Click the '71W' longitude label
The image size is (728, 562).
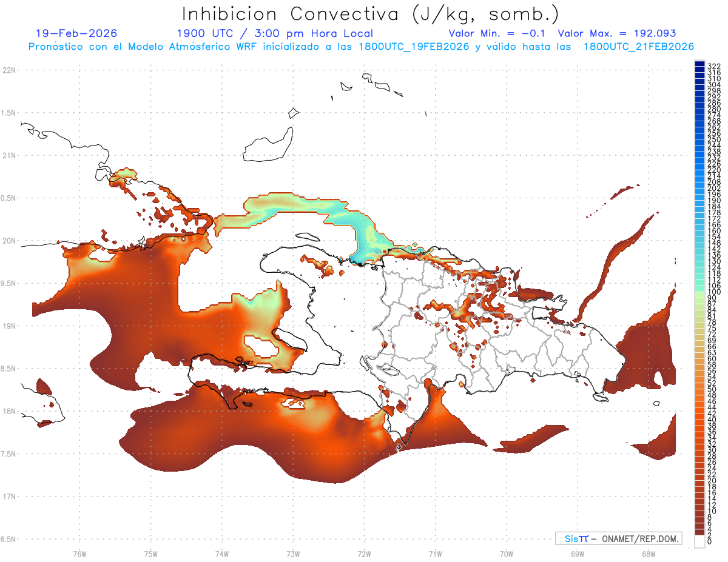click(x=435, y=554)
